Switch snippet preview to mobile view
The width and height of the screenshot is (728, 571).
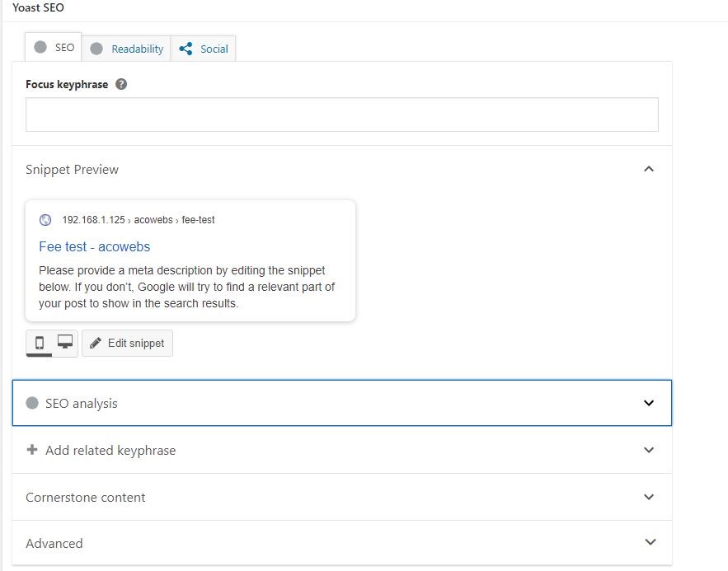[x=40, y=343]
